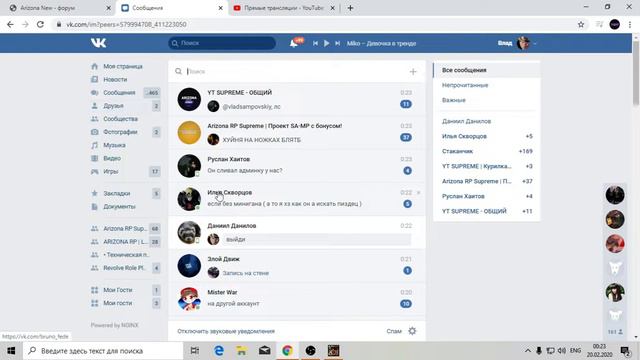Click Отключить звуковые уведомления link
Image resolution: width=640 pixels, height=360 pixels.
point(226,331)
